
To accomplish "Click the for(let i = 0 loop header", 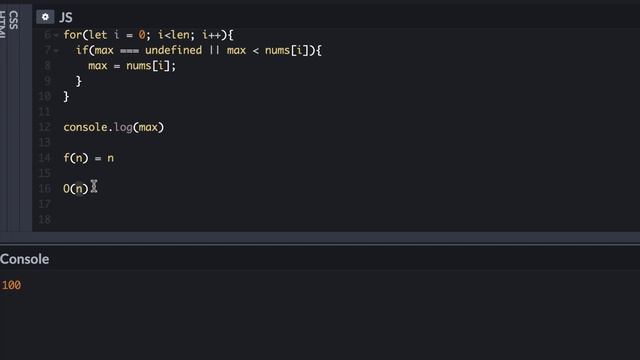I will point(148,35).
